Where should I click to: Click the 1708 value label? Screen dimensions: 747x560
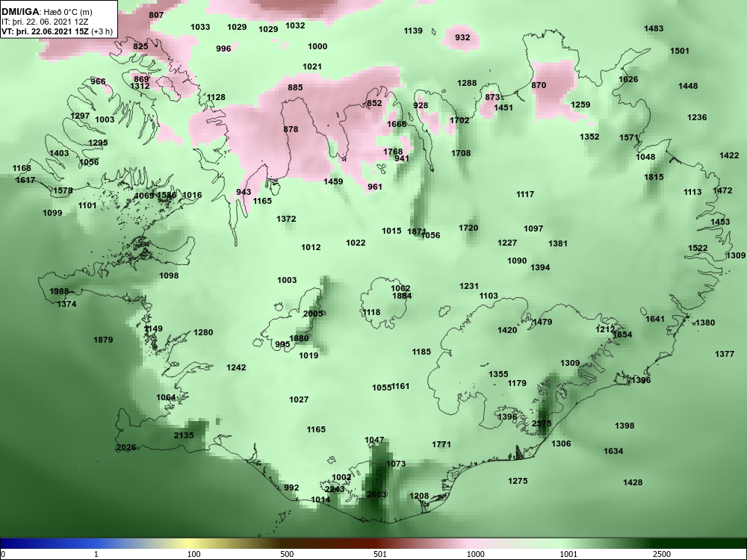click(461, 153)
